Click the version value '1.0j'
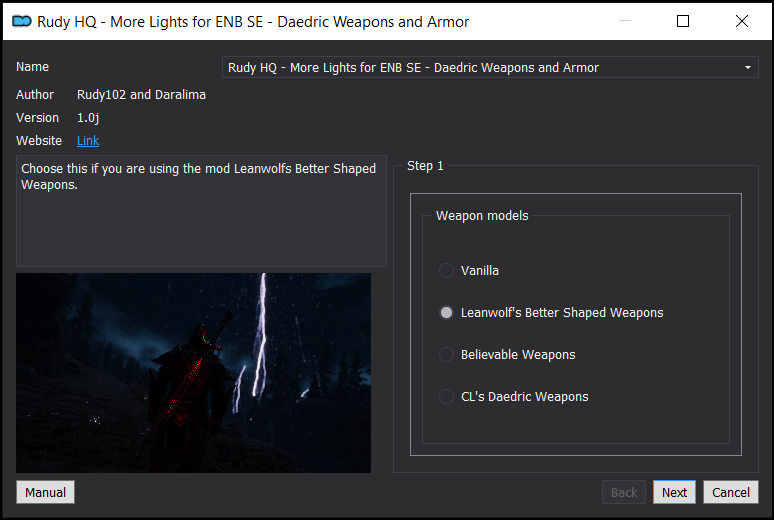The height and width of the screenshot is (520, 774). pyautogui.click(x=88, y=118)
